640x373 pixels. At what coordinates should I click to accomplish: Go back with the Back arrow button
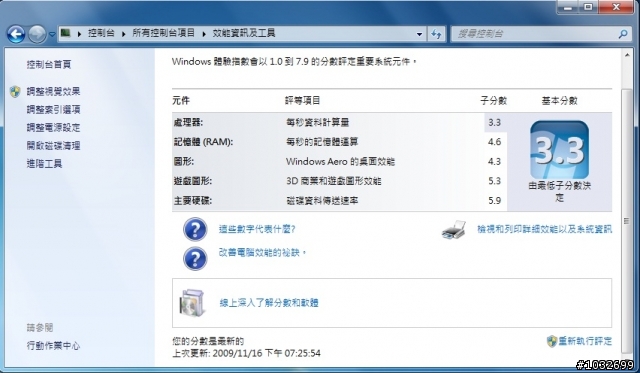tap(16, 34)
